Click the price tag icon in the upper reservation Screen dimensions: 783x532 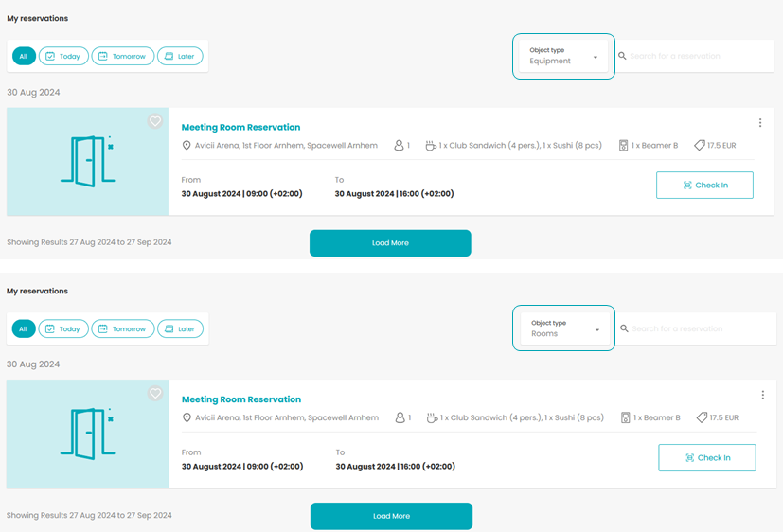700,145
